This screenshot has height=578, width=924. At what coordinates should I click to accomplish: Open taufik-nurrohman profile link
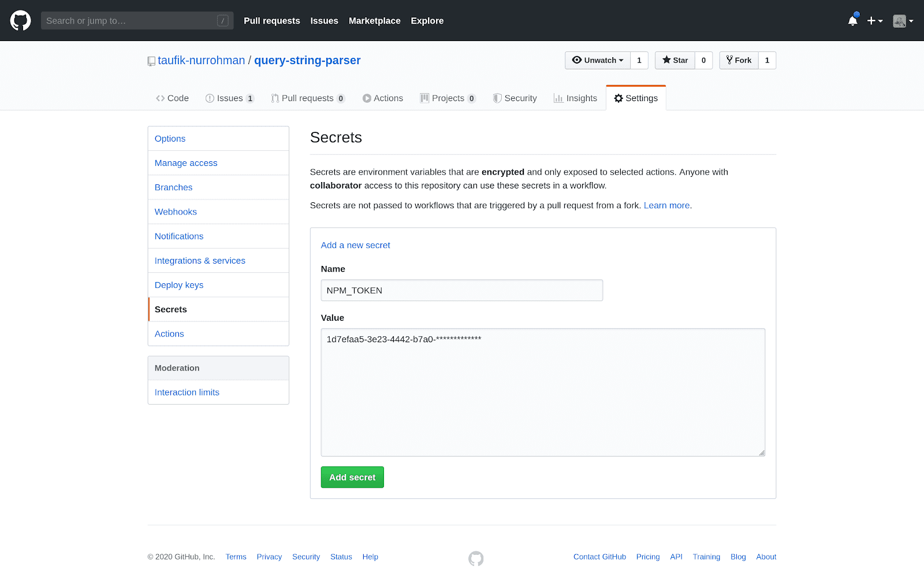click(202, 60)
